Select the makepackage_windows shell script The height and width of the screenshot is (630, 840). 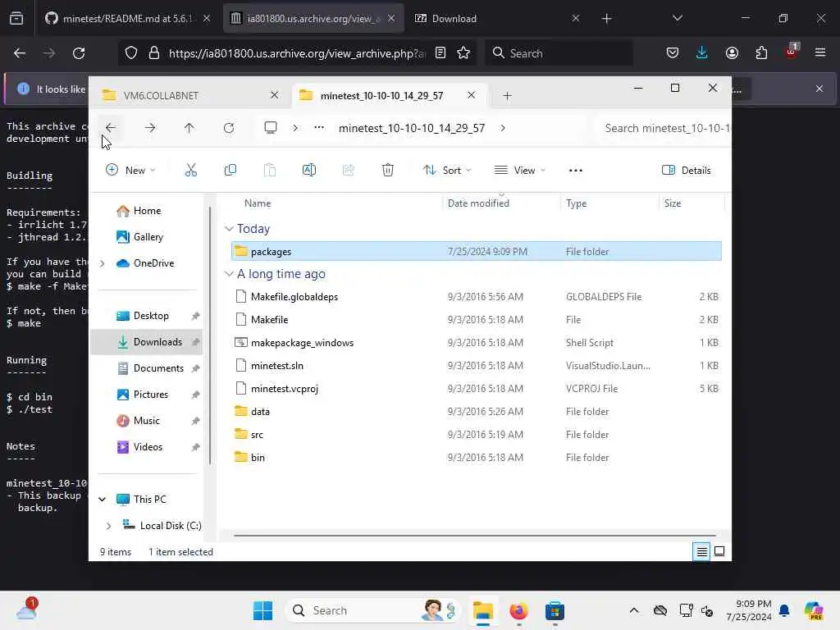(477, 343)
